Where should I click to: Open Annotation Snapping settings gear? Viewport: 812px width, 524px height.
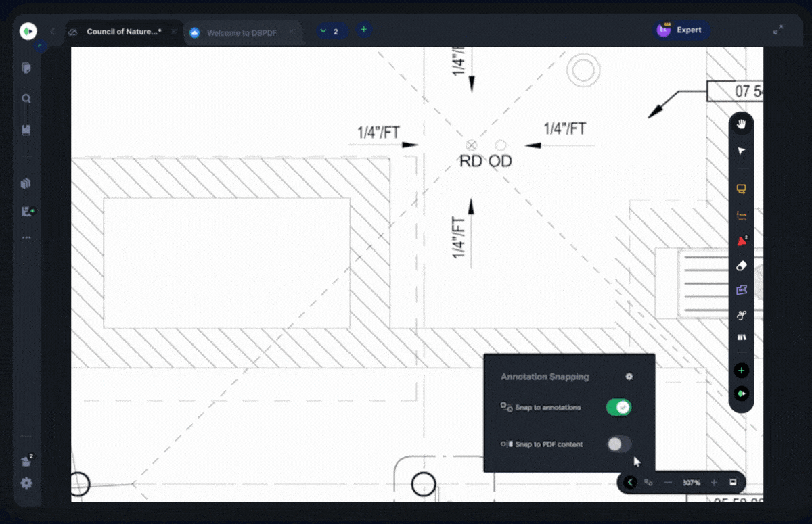(629, 377)
